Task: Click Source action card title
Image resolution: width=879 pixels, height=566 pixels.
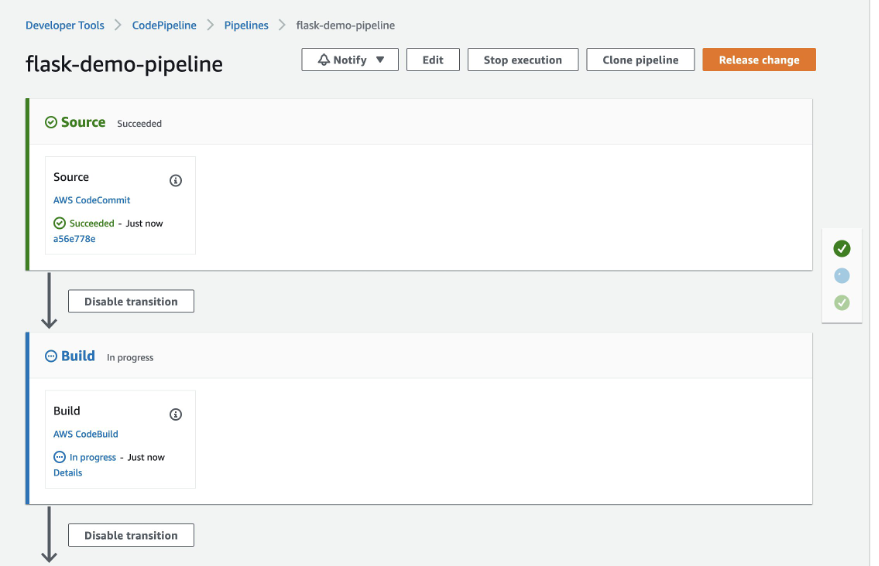Action: (x=71, y=177)
